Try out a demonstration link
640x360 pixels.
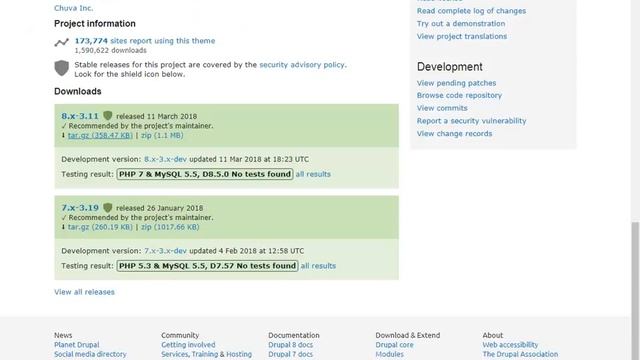[461, 24]
